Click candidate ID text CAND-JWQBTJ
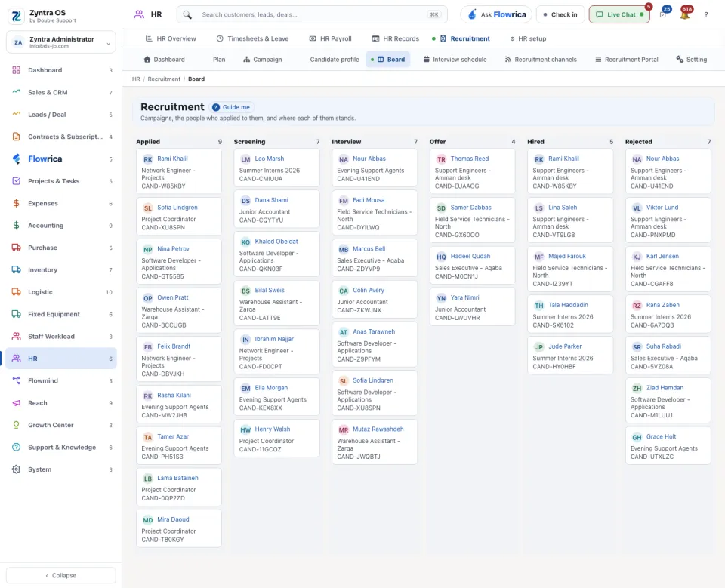Viewport: 725px width, 588px height. [358, 457]
